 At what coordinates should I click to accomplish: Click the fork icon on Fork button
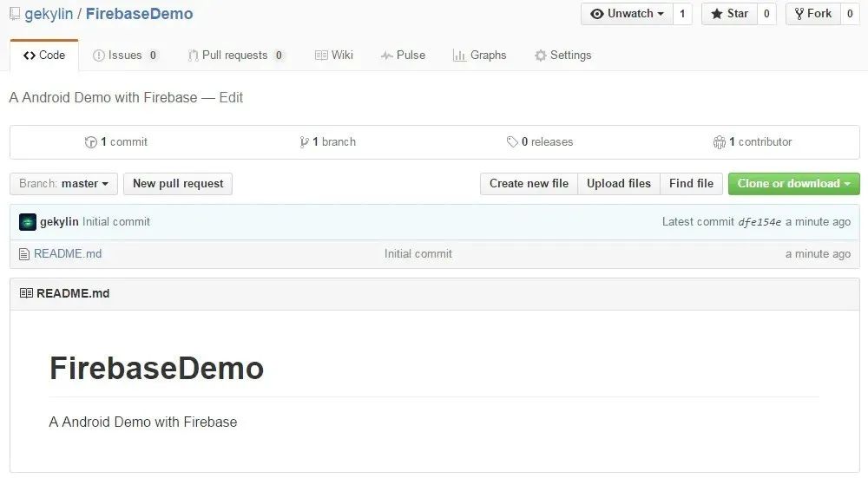click(x=799, y=14)
